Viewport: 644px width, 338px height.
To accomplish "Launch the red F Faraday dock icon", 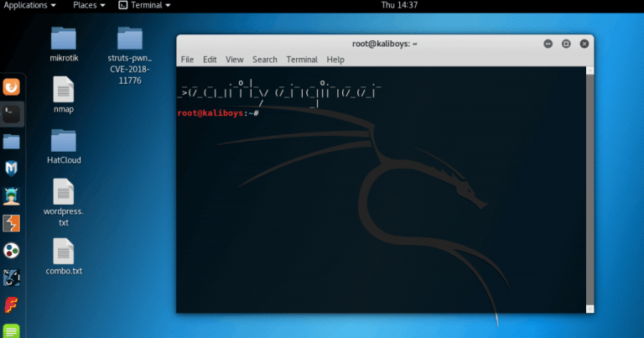I will click(x=12, y=305).
